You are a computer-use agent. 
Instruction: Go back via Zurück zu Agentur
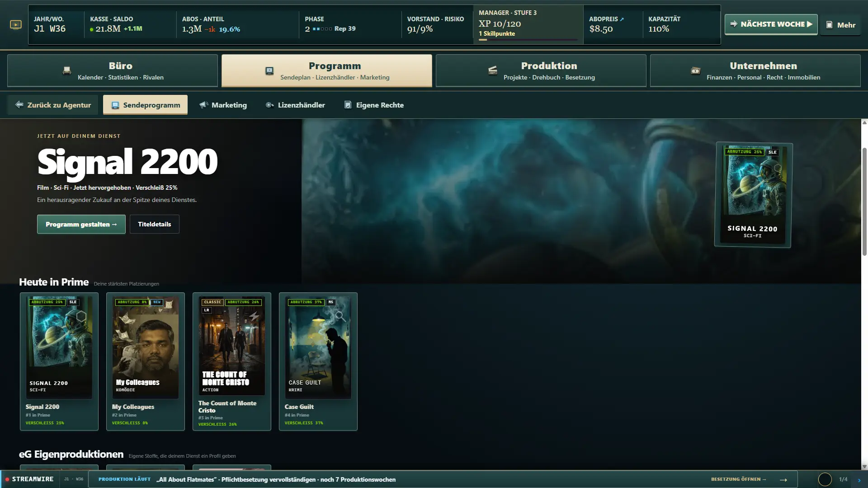click(x=53, y=105)
